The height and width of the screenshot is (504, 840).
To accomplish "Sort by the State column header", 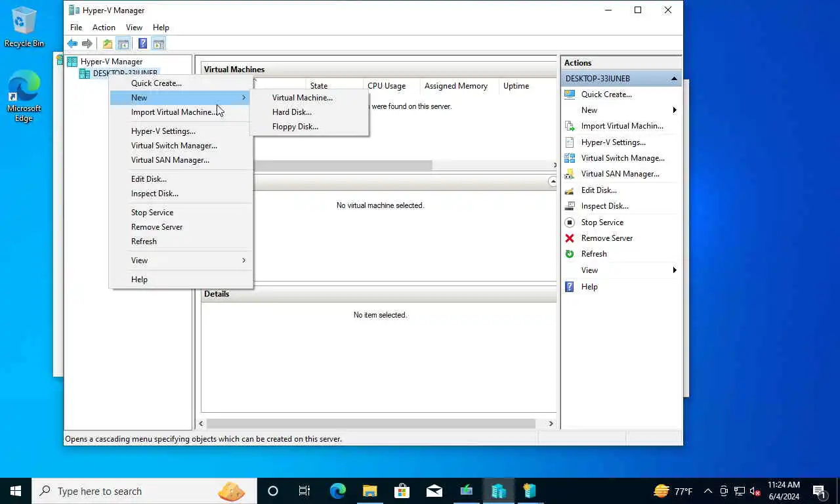I will point(319,86).
